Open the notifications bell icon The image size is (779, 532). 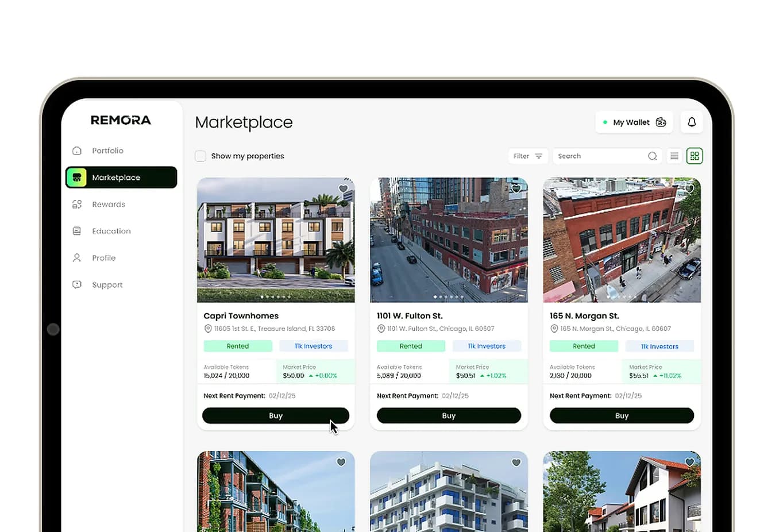pos(692,122)
